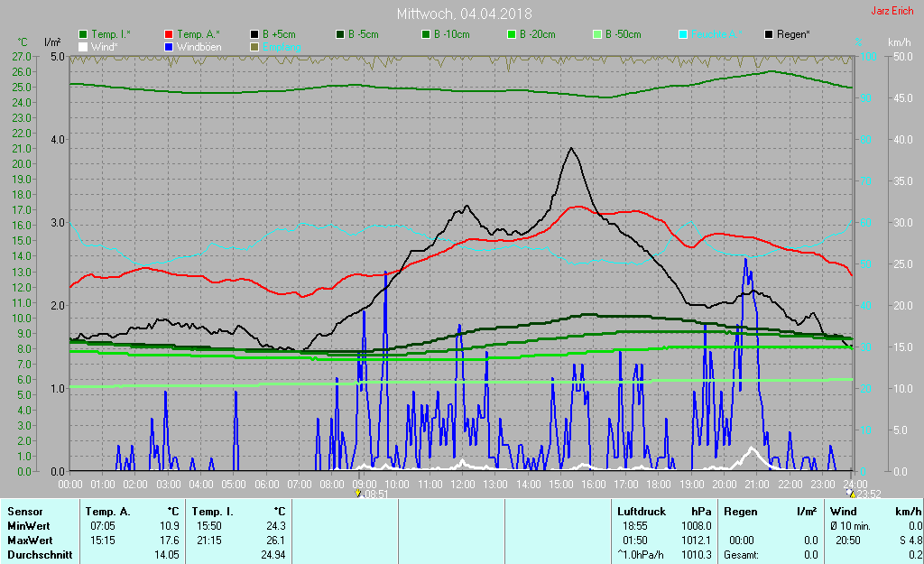The width and height of the screenshot is (924, 564).
Task: Toggle the cyan humidity legend square
Action: coord(683,34)
